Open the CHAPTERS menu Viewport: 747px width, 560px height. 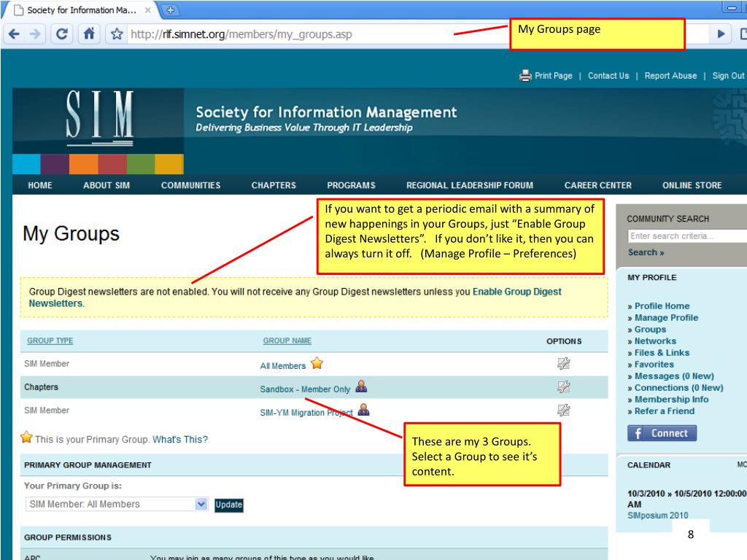[274, 185]
